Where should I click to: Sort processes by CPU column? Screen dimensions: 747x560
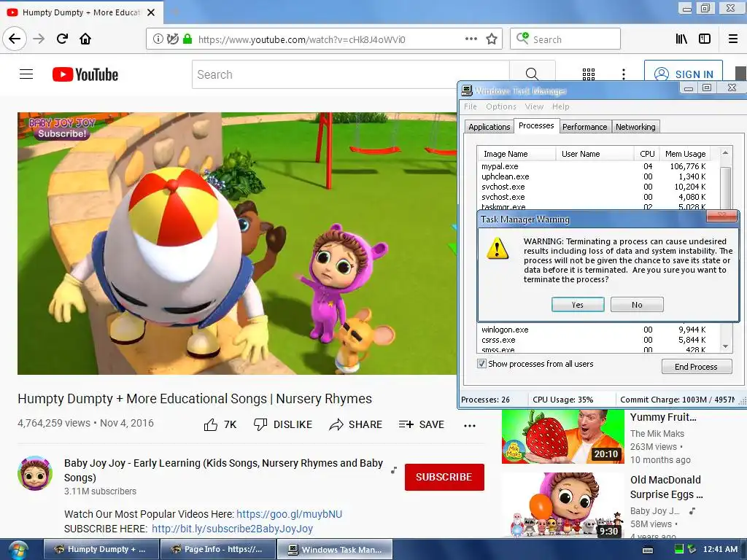coord(647,154)
